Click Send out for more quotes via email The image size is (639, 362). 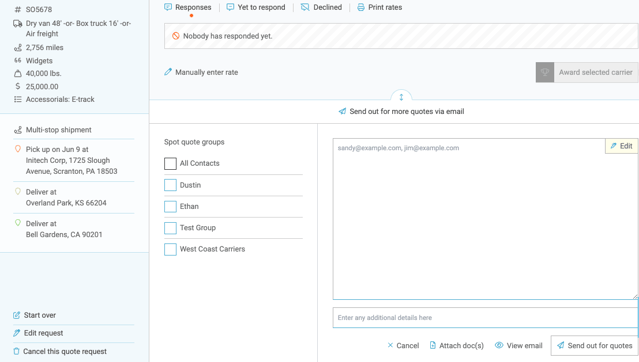tap(401, 111)
